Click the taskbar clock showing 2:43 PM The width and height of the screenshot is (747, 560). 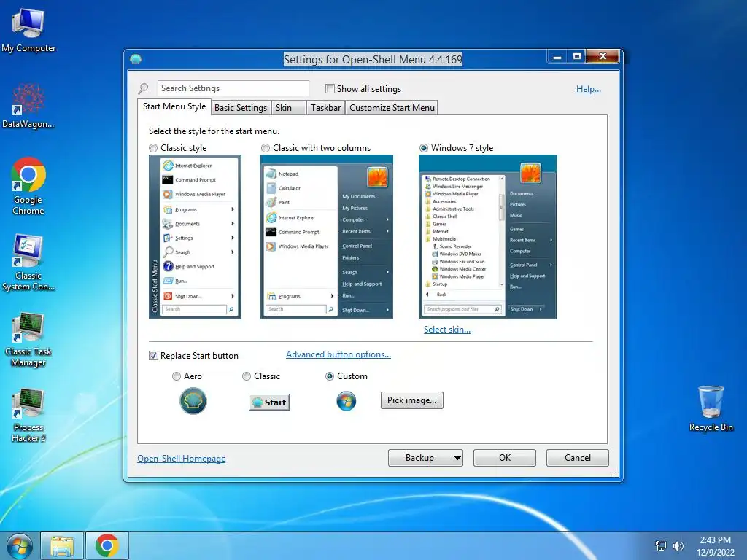point(715,546)
